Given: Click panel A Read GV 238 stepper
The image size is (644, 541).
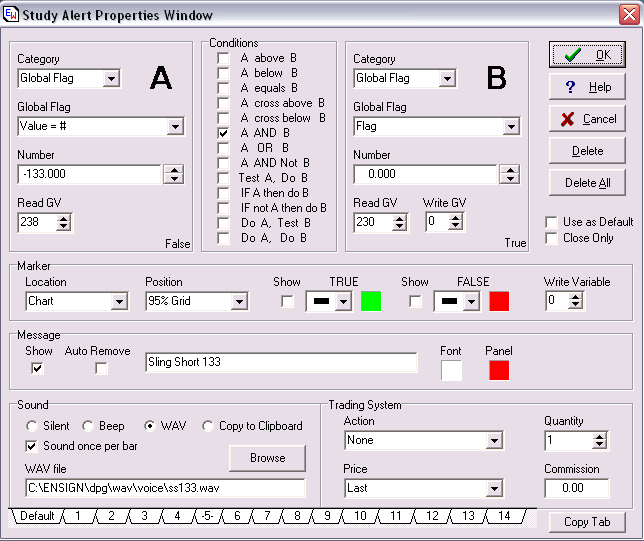Looking at the screenshot, I should tap(64, 223).
